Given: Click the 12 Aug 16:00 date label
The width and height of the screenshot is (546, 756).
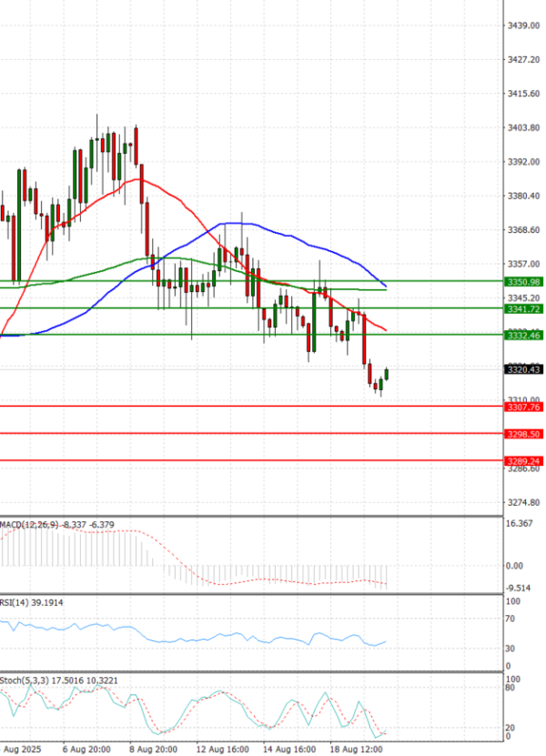Looking at the screenshot, I should [221, 749].
